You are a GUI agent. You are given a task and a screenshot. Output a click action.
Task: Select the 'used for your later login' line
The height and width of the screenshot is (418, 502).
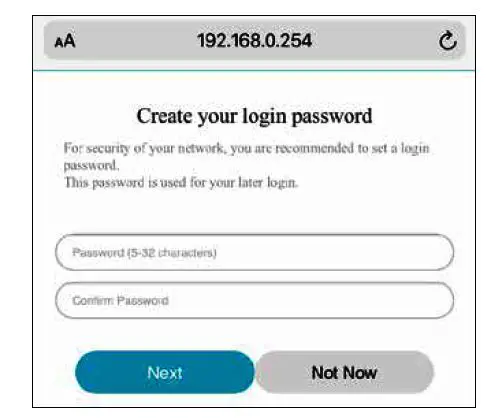tap(181, 182)
